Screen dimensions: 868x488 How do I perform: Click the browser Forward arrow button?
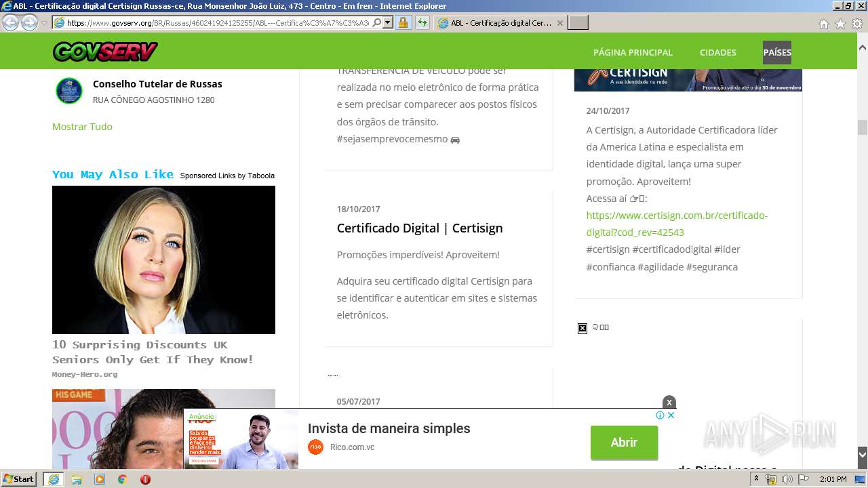click(29, 22)
